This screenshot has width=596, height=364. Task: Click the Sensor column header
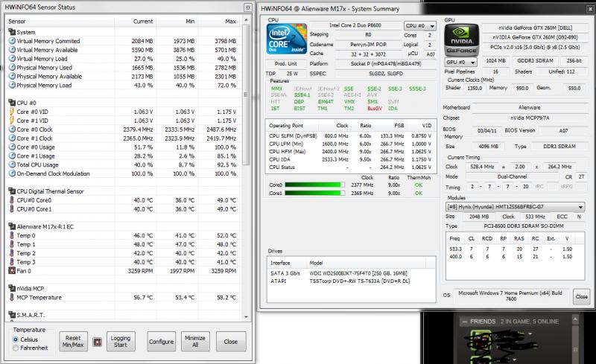click(x=61, y=22)
